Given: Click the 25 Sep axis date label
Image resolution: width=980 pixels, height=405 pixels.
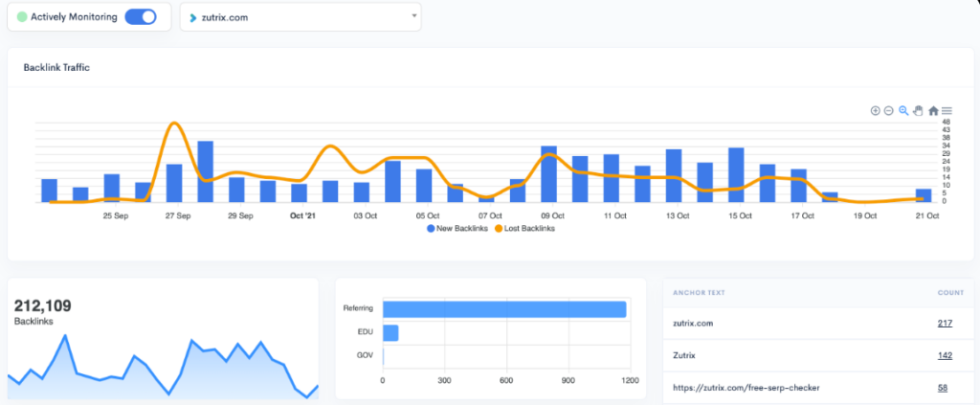Looking at the screenshot, I should (x=116, y=216).
